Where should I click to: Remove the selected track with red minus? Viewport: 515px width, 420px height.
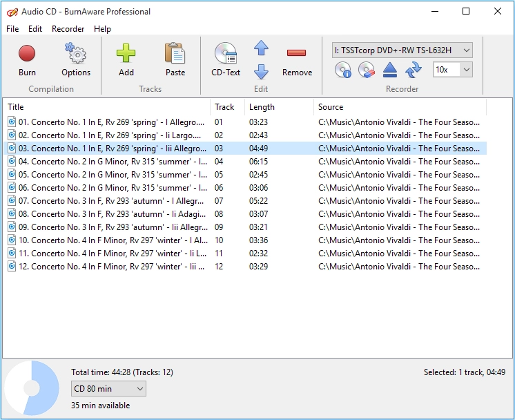[296, 53]
